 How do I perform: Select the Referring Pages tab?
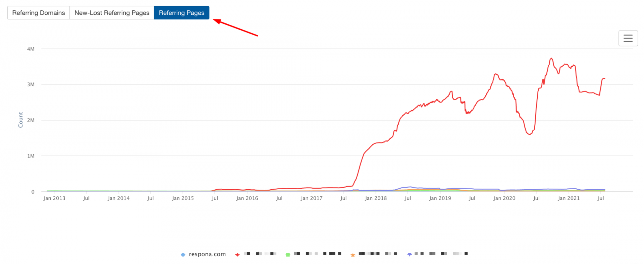coord(181,13)
